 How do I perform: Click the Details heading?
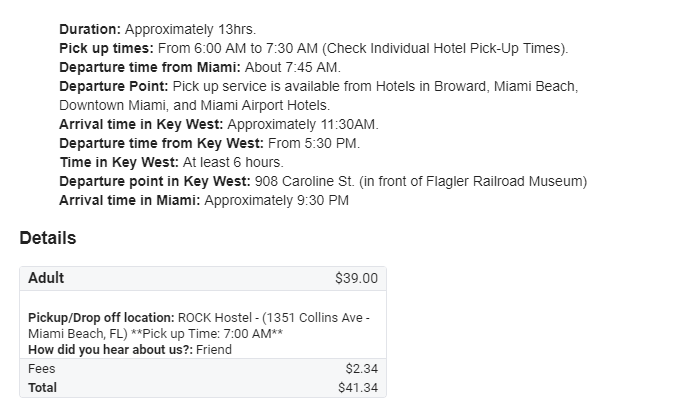pyautogui.click(x=47, y=239)
